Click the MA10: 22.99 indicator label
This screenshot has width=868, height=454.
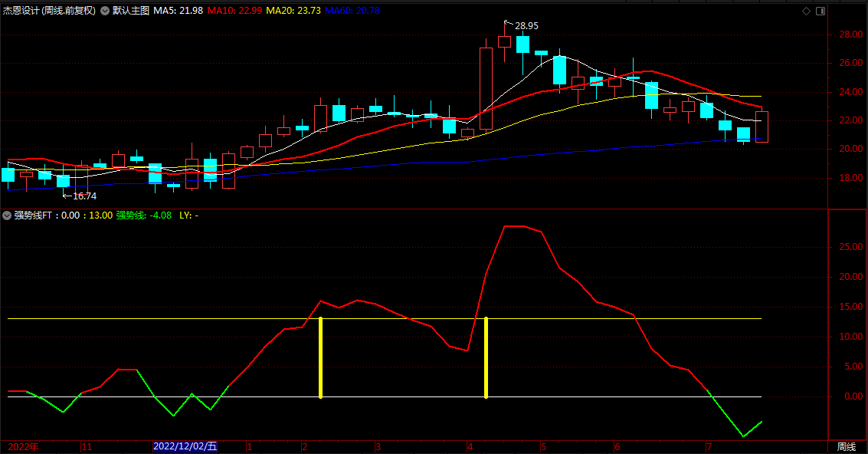(x=234, y=11)
